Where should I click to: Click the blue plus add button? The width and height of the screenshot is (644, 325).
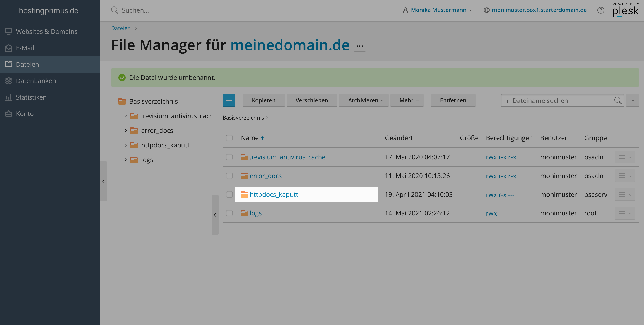click(x=229, y=100)
